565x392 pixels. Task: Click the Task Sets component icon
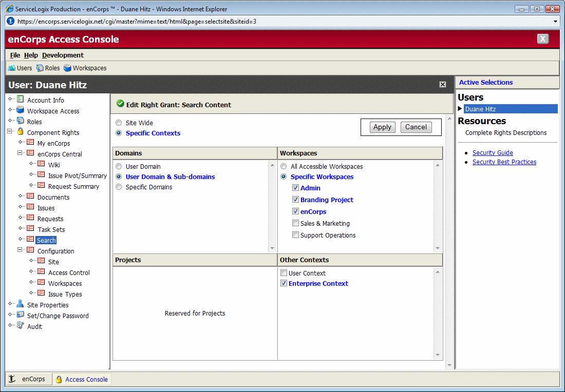pos(31,228)
